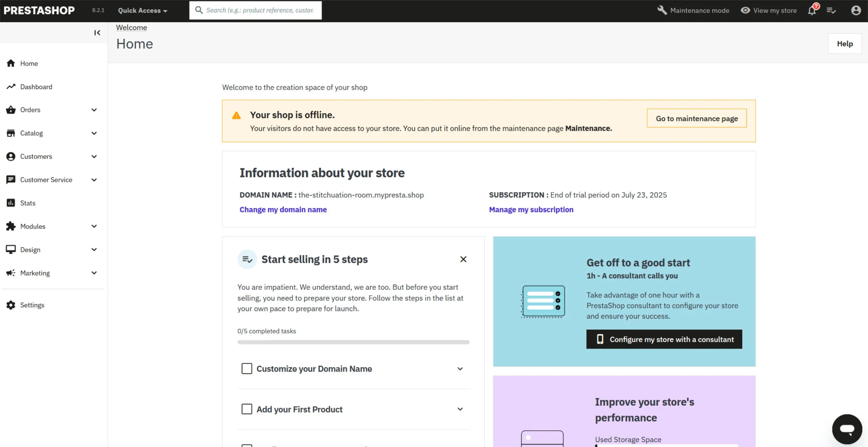This screenshot has width=868, height=447.
Task: Check the Customize your Domain Name task
Action: [x=246, y=368]
